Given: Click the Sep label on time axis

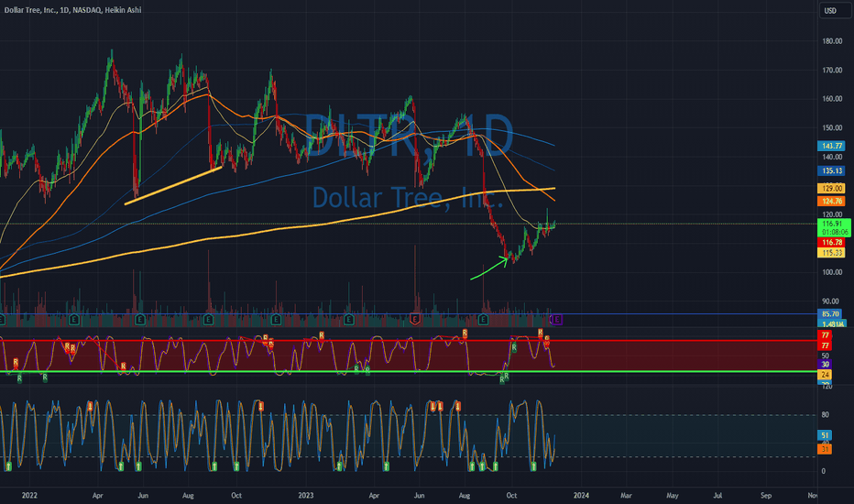Looking at the screenshot, I should point(766,495).
